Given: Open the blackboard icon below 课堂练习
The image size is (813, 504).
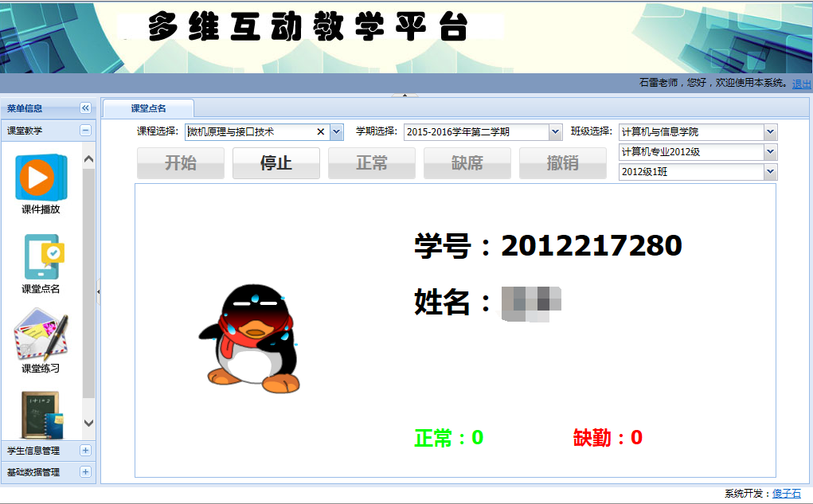Looking at the screenshot, I should tap(41, 415).
